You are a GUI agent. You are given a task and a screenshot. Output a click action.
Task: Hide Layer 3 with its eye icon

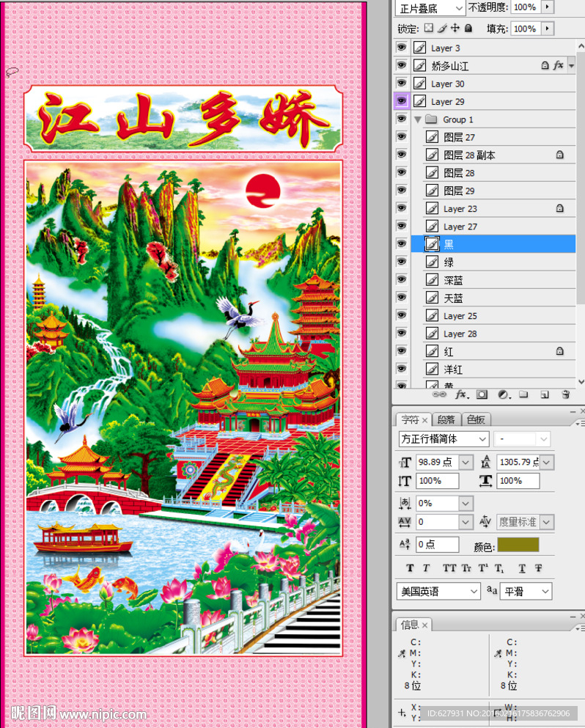(401, 48)
